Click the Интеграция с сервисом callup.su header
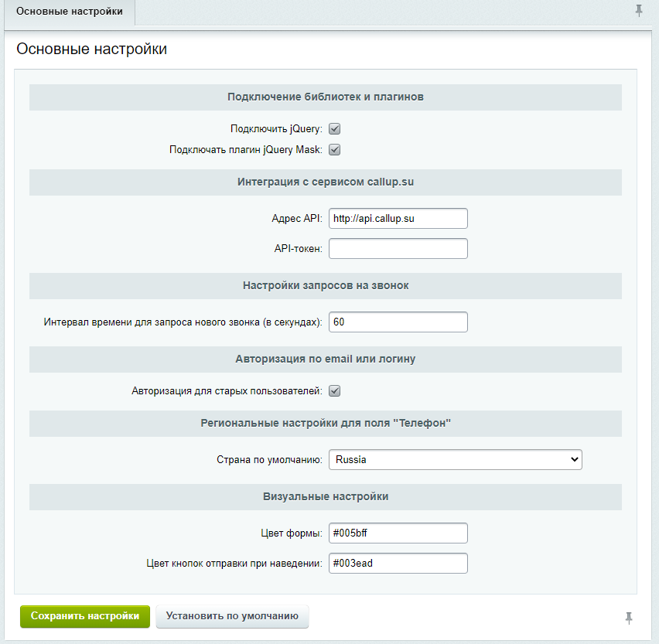The width and height of the screenshot is (659, 644). (326, 182)
